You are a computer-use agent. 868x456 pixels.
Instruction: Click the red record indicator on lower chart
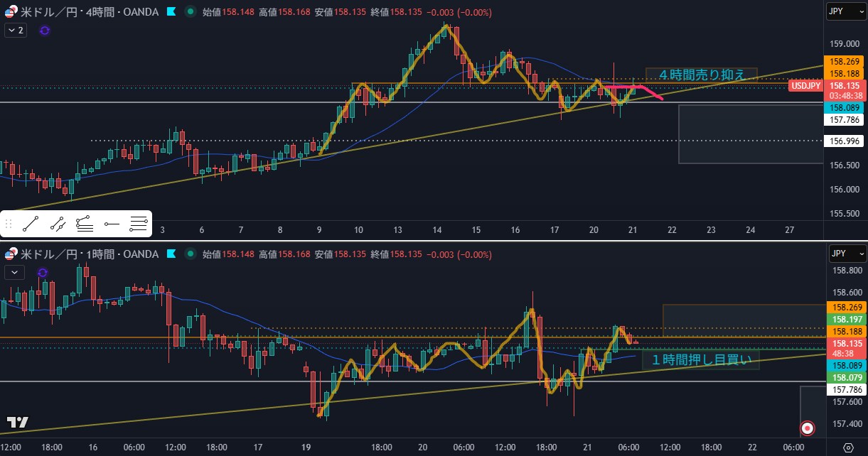coord(807,428)
